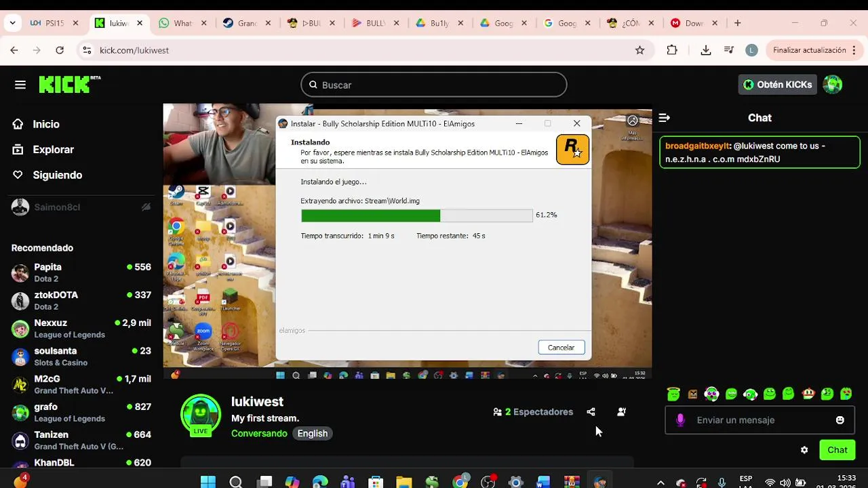The height and width of the screenshot is (488, 868).
Task: Bookmark this page with the star
Action: [639, 50]
